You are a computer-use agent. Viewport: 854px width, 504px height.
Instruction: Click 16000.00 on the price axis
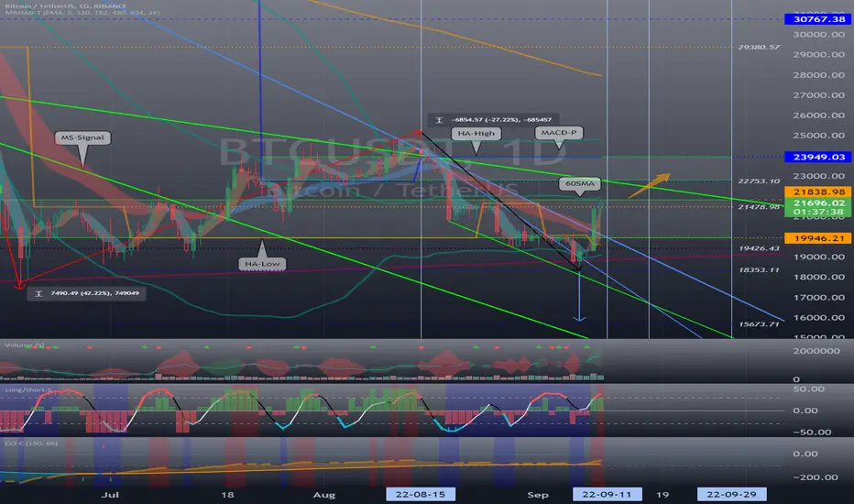tap(818, 318)
